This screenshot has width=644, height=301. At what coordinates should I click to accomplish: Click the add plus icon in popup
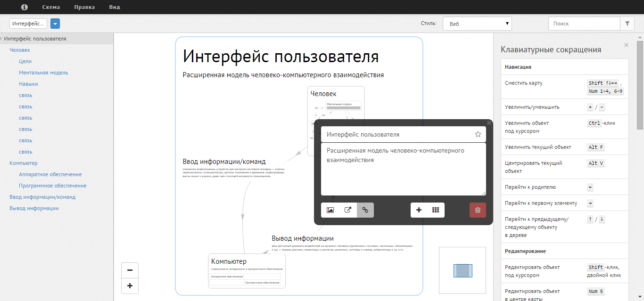point(419,210)
